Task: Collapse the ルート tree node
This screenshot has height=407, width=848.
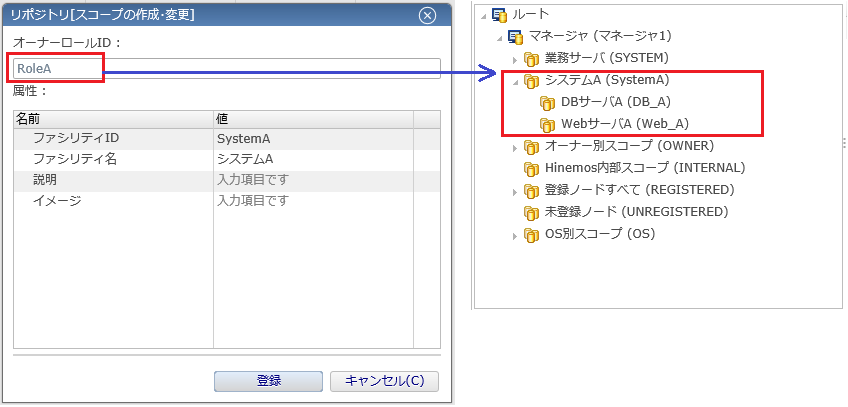Action: tap(483, 16)
